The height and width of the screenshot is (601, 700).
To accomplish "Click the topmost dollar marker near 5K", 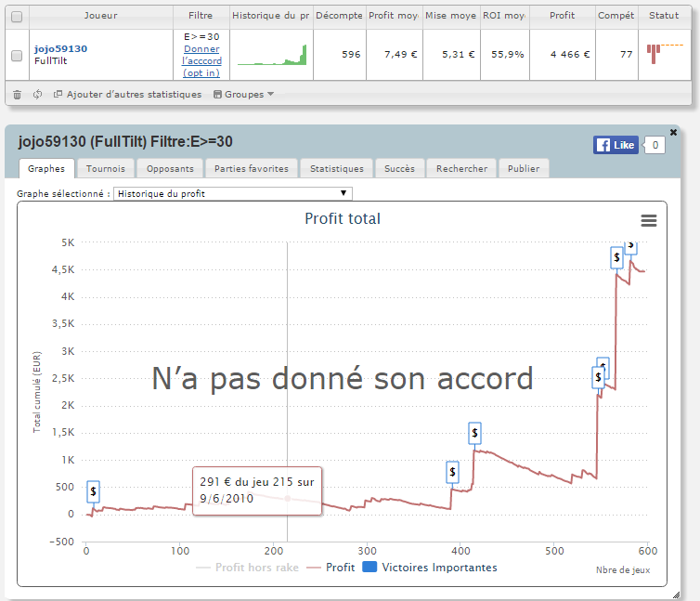I will click(631, 244).
